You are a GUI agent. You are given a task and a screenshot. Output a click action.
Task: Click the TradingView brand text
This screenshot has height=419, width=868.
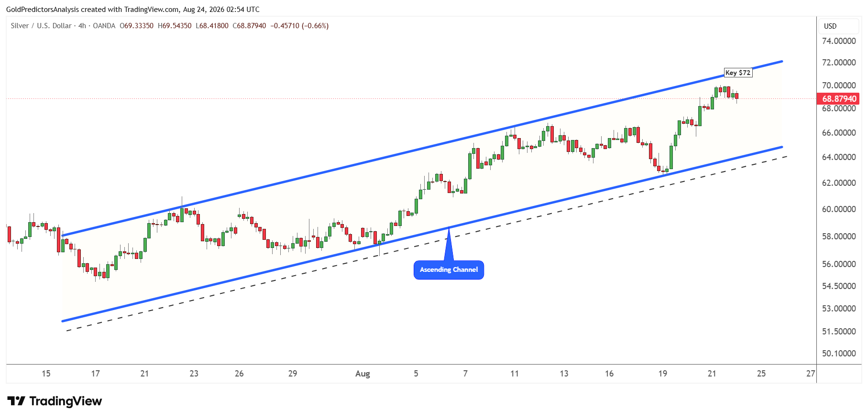coord(66,401)
